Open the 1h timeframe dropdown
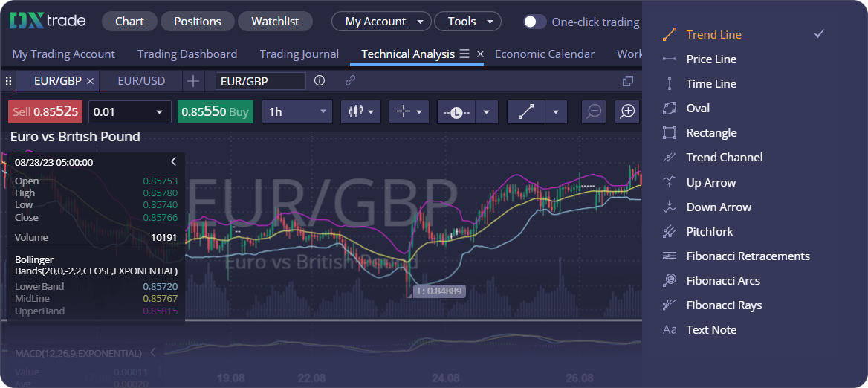The width and height of the screenshot is (868, 388). (297, 111)
